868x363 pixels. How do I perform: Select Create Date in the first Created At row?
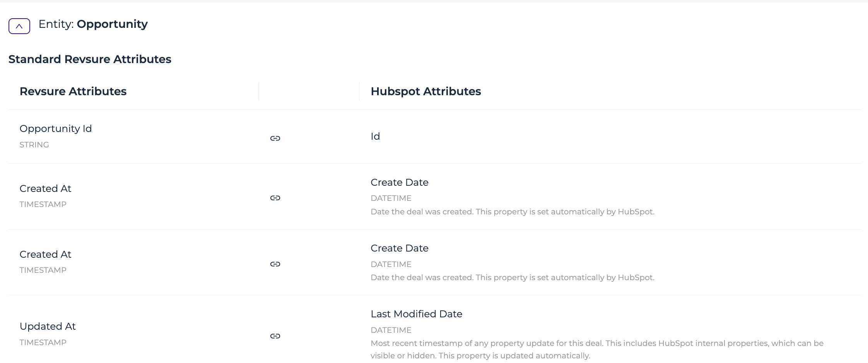pyautogui.click(x=400, y=182)
